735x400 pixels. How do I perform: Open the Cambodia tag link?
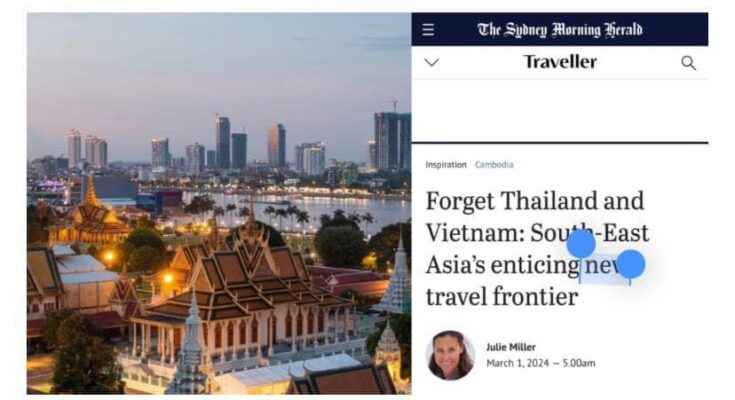pyautogui.click(x=494, y=165)
